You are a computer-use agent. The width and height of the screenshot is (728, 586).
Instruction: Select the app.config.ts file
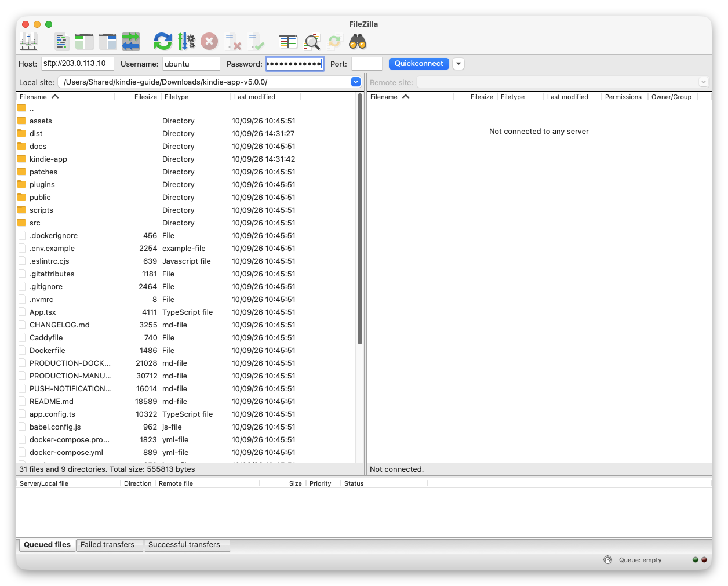point(185,414)
